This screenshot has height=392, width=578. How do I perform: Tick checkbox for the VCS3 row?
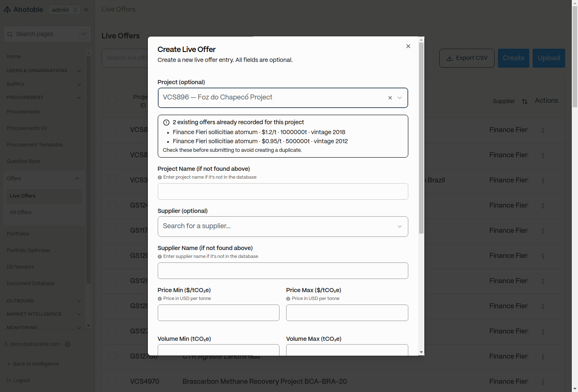click(x=113, y=179)
